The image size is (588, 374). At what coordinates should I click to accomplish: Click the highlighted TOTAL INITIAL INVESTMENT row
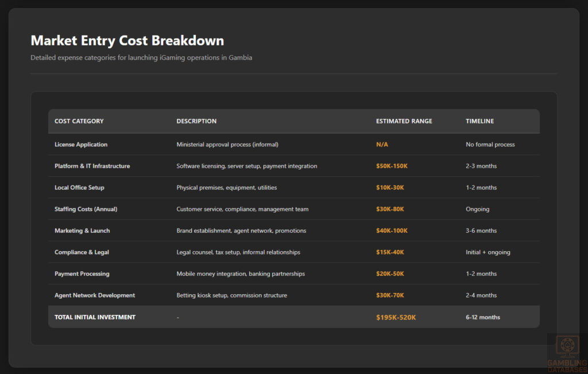95,317
